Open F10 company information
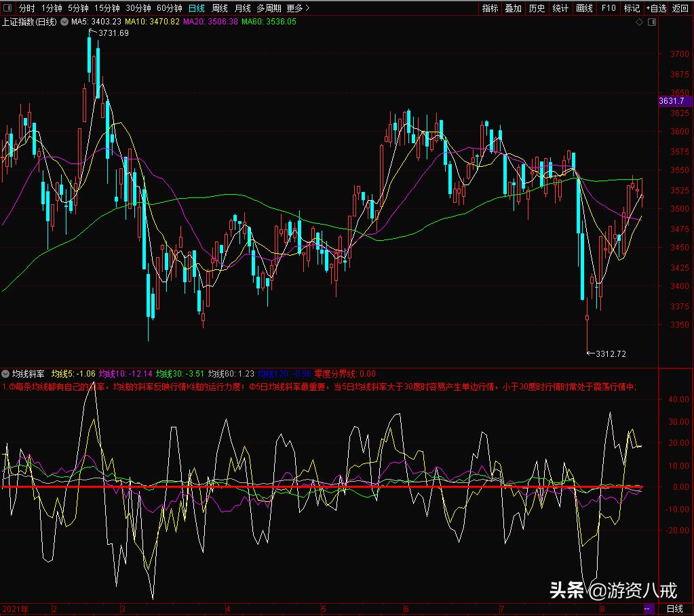 pos(609,8)
